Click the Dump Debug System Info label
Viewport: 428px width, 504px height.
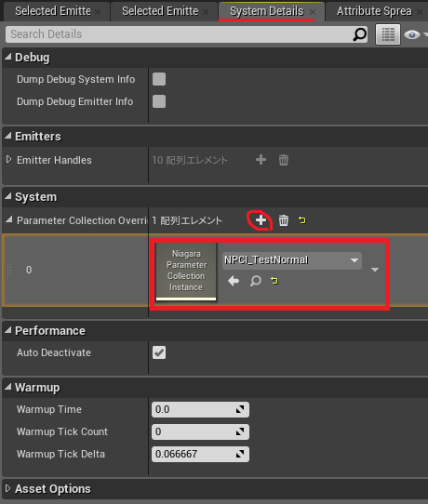[x=76, y=79]
